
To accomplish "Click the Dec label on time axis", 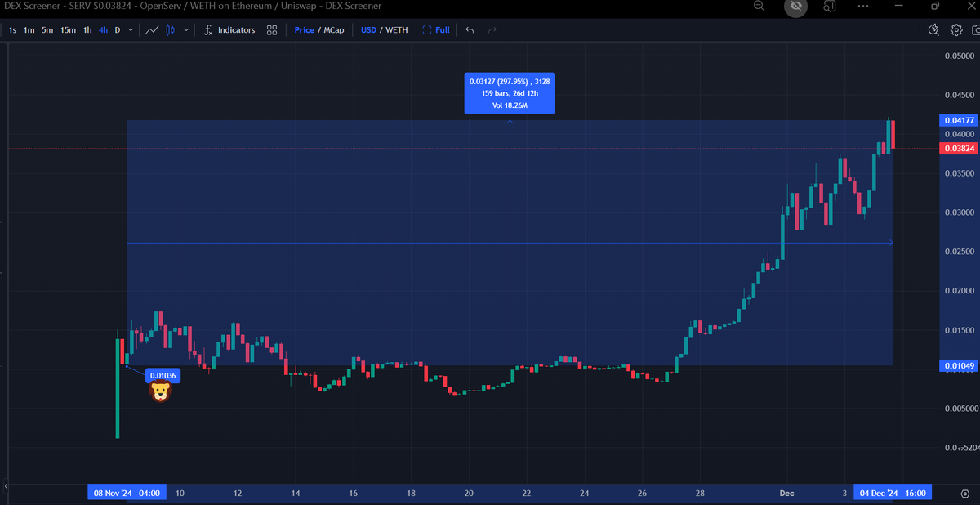I will pyautogui.click(x=786, y=494).
